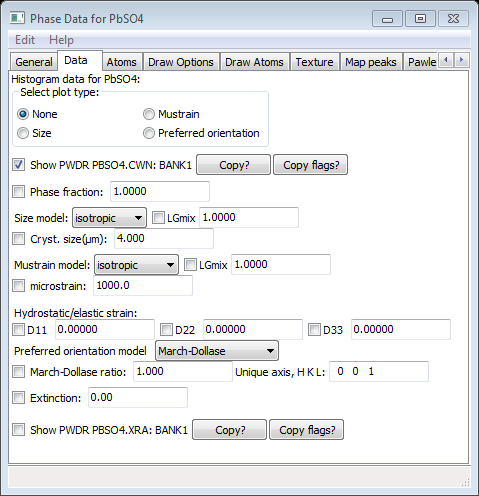479x496 pixels.
Task: Click Copy flags? for PBSO4.XRA histogram
Action: tap(306, 430)
